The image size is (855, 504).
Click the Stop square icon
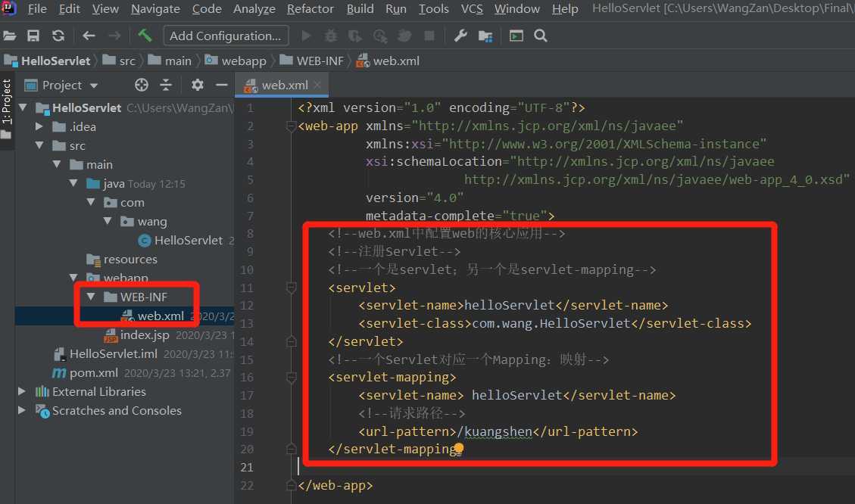(x=429, y=36)
